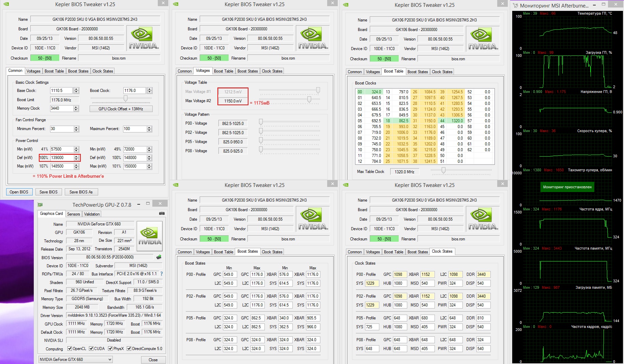Click the Save BIOS button

48,192
